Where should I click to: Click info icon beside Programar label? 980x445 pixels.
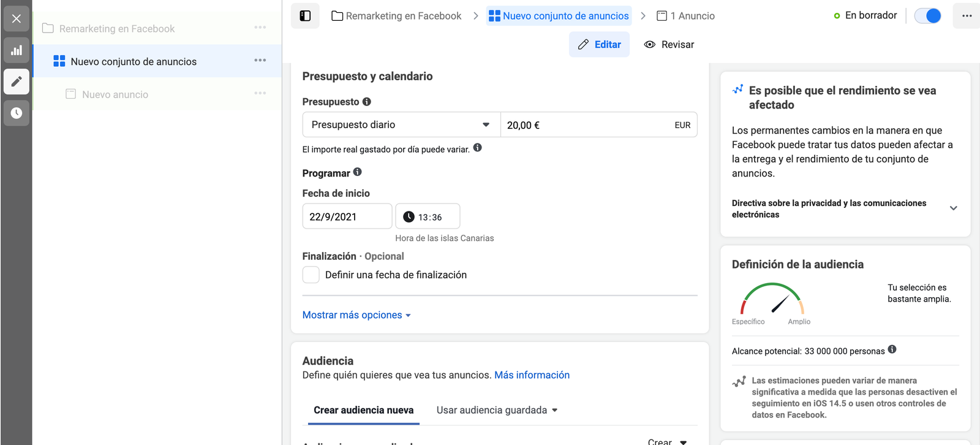point(358,172)
